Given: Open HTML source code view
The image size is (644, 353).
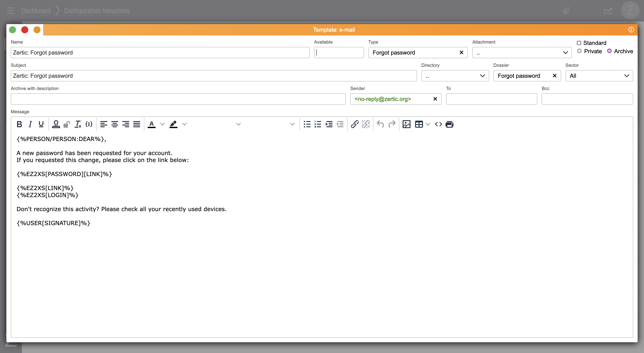Looking at the screenshot, I should [438, 124].
